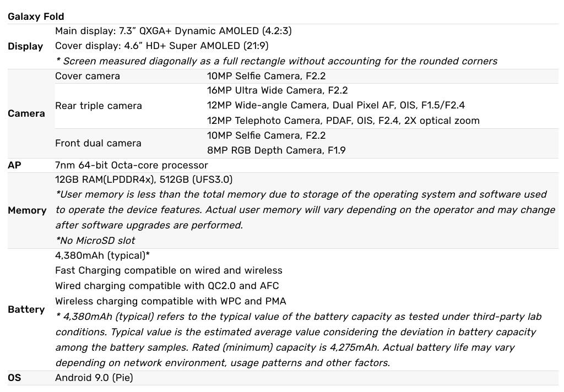Click the Cover display 4.6" specification line
The width and height of the screenshot is (564, 392).
tap(161, 46)
